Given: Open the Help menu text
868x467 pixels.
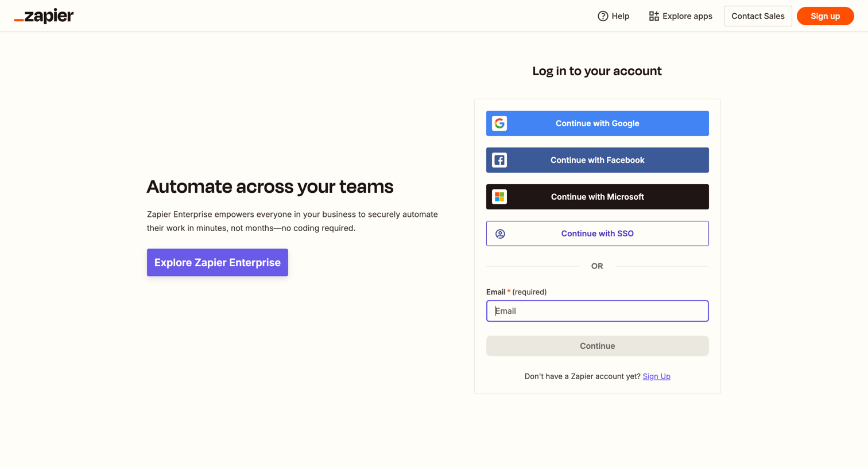Looking at the screenshot, I should (x=621, y=16).
